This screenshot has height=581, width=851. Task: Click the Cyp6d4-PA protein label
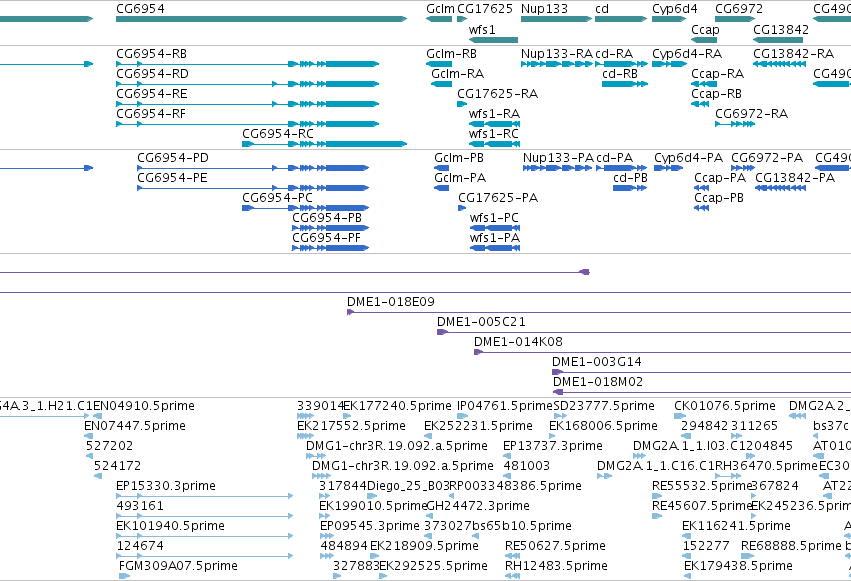689,158
